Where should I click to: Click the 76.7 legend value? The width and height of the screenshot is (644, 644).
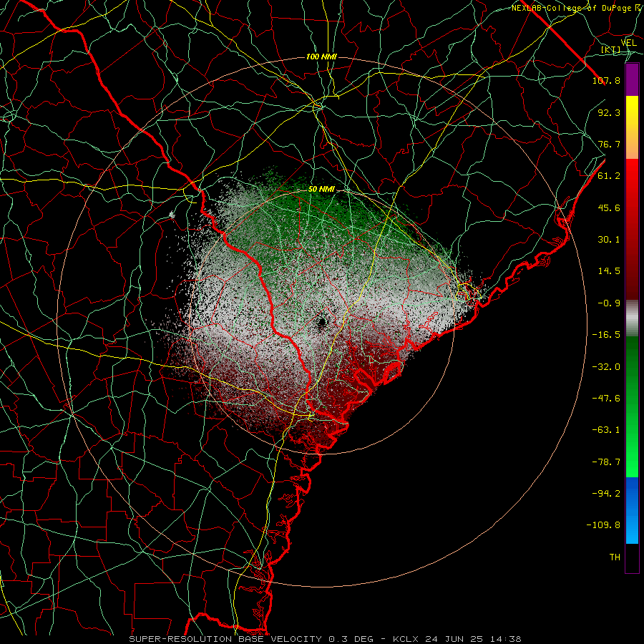coord(609,144)
